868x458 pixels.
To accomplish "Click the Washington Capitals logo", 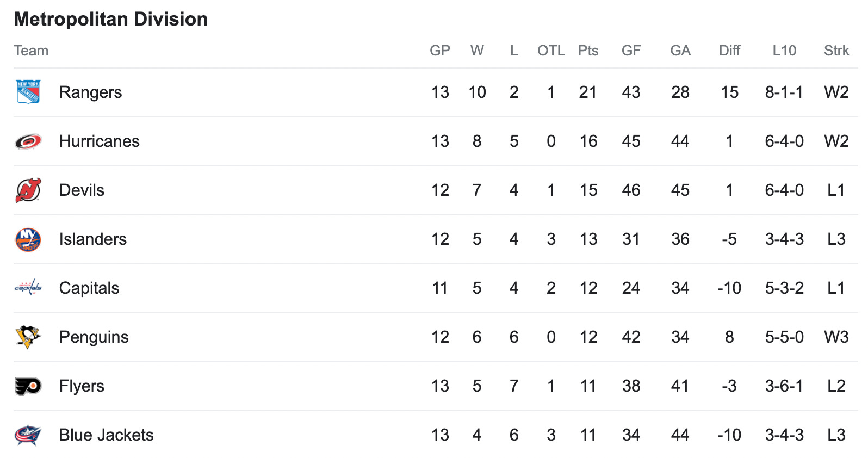I will 28,288.
